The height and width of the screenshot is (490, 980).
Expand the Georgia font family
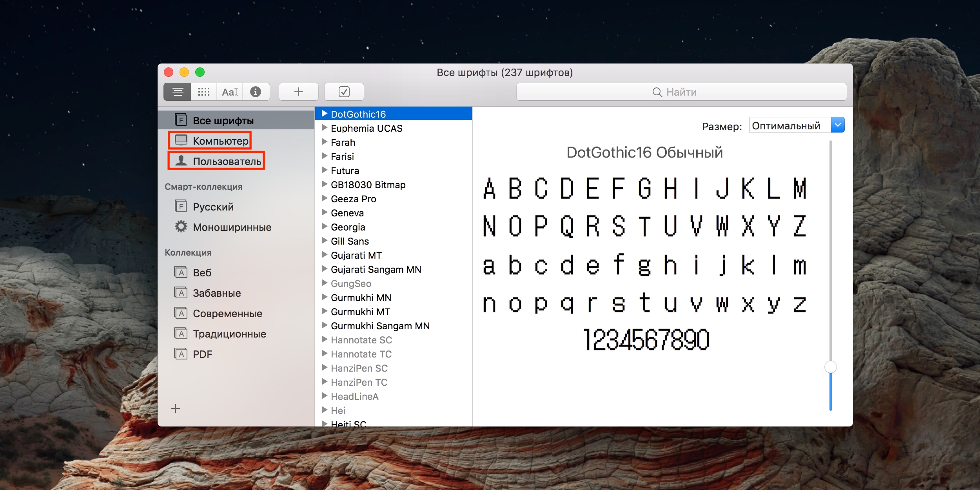pos(324,227)
